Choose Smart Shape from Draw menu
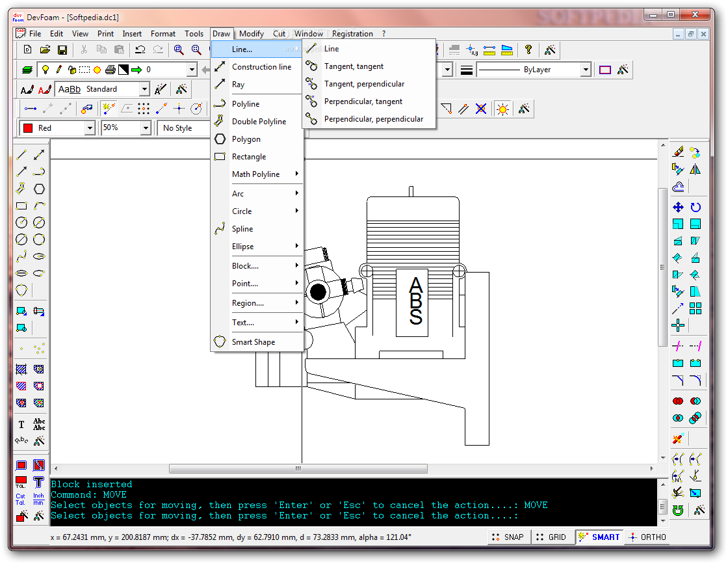Viewport: 728px width, 564px height. click(257, 342)
